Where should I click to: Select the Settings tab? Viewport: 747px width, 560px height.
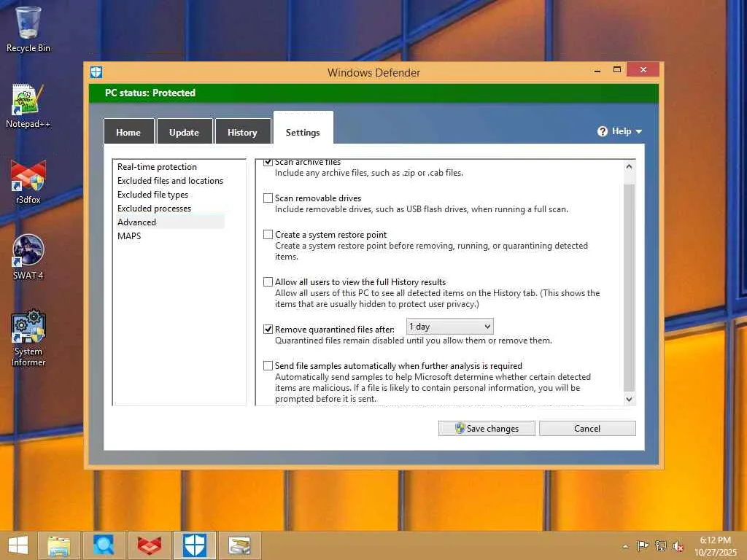303,129
